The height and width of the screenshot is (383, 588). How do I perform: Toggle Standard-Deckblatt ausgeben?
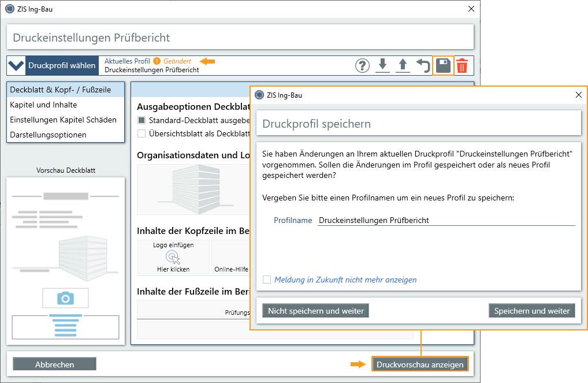coord(140,120)
